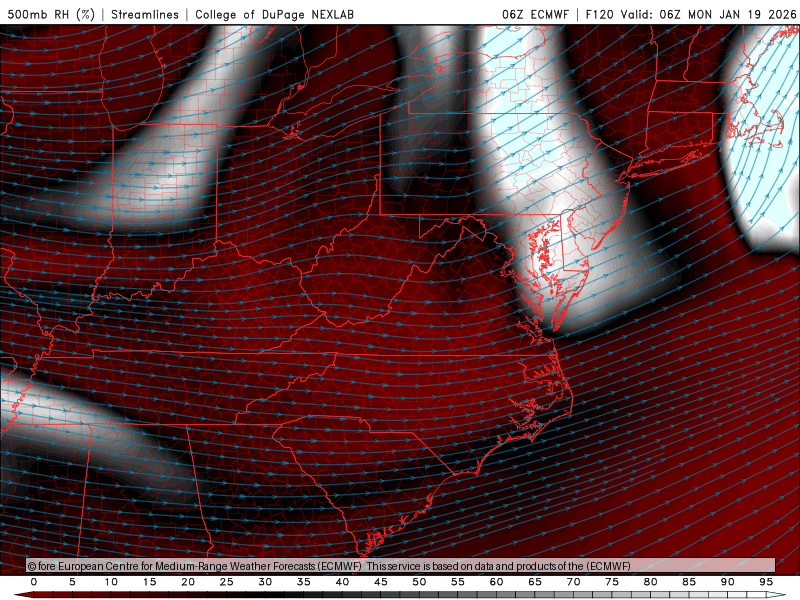
Task: Click the '75' value on the RH scale
Action: (x=612, y=582)
